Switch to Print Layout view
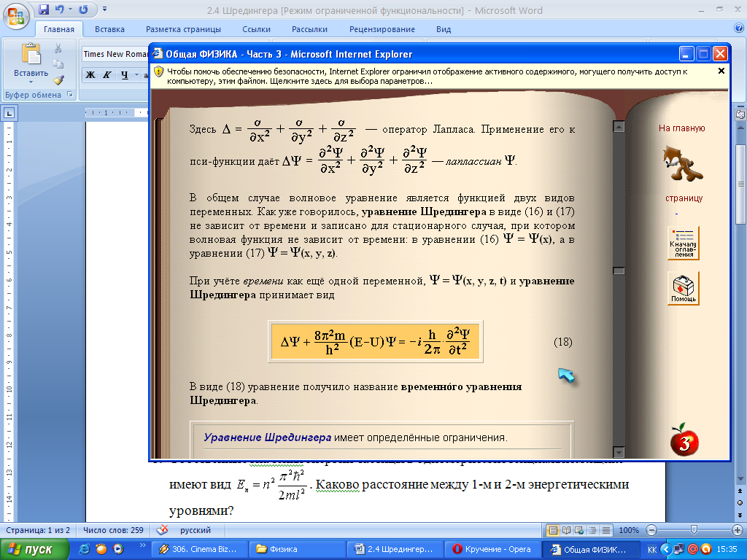The height and width of the screenshot is (560, 747). pos(553,530)
